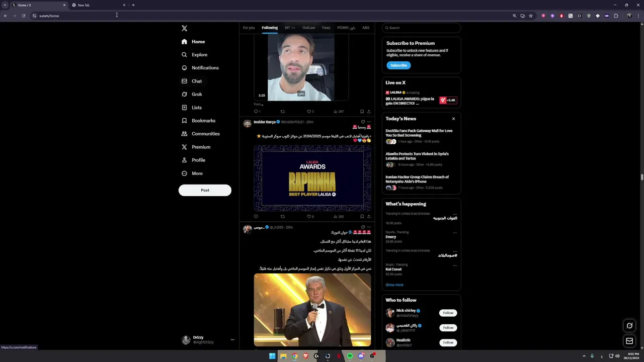Bookmark page with the star icon

(530, 16)
